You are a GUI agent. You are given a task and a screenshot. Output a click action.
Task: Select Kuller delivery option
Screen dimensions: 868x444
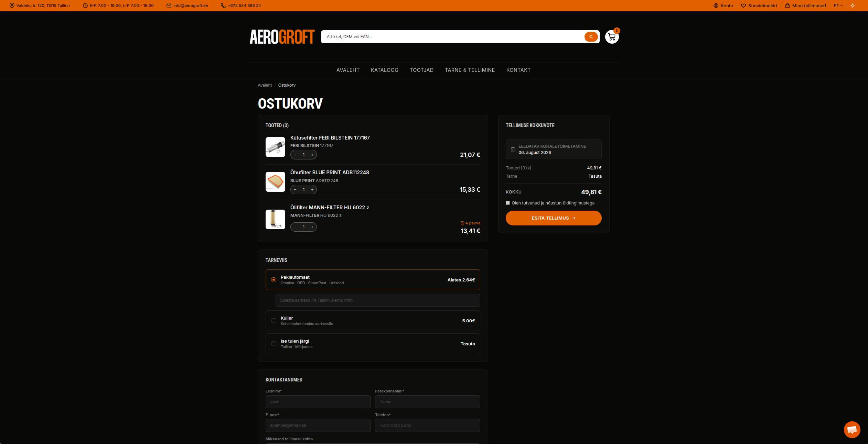tap(373, 321)
